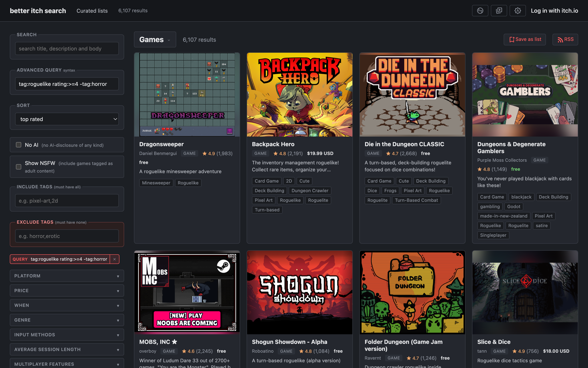The image size is (588, 368).
Task: Open the Backpack Hero title link
Action: pyautogui.click(x=273, y=144)
